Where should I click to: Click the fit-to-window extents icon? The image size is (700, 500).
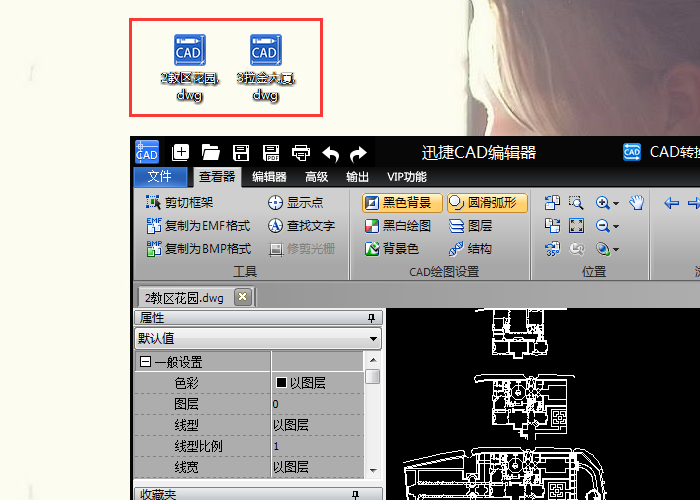[x=576, y=226]
